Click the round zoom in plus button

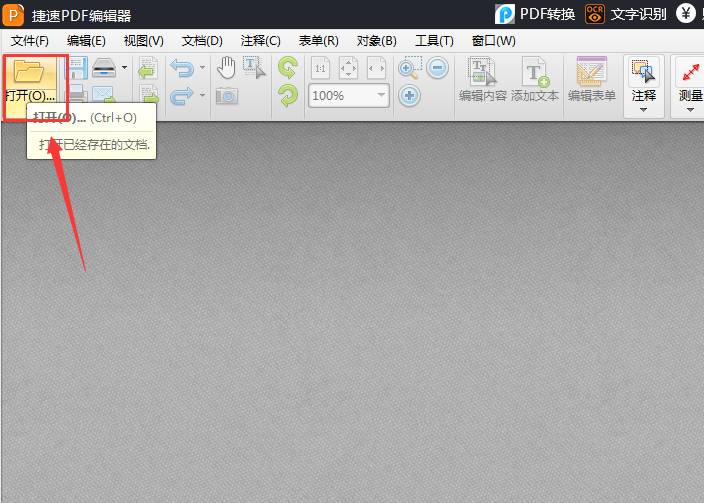point(409,96)
